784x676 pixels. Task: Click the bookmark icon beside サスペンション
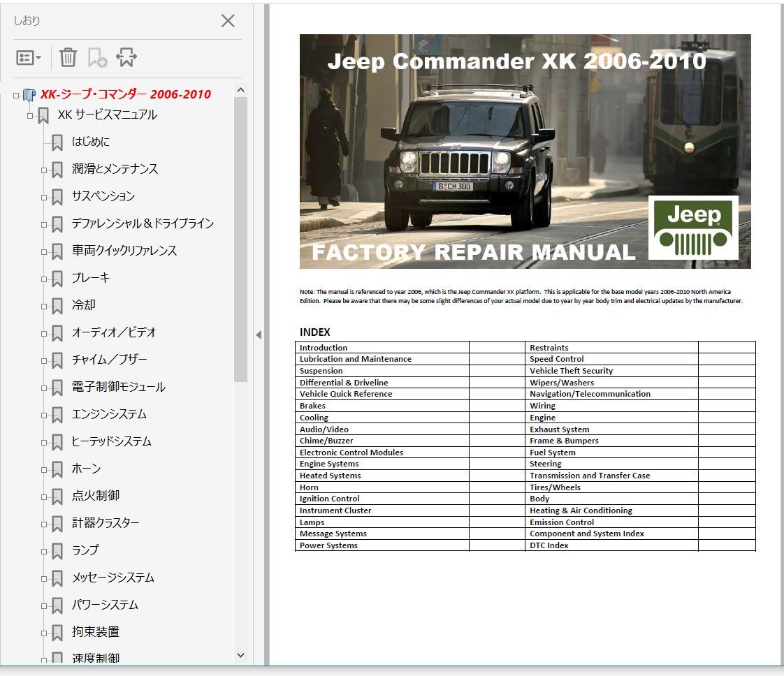pos(57,197)
